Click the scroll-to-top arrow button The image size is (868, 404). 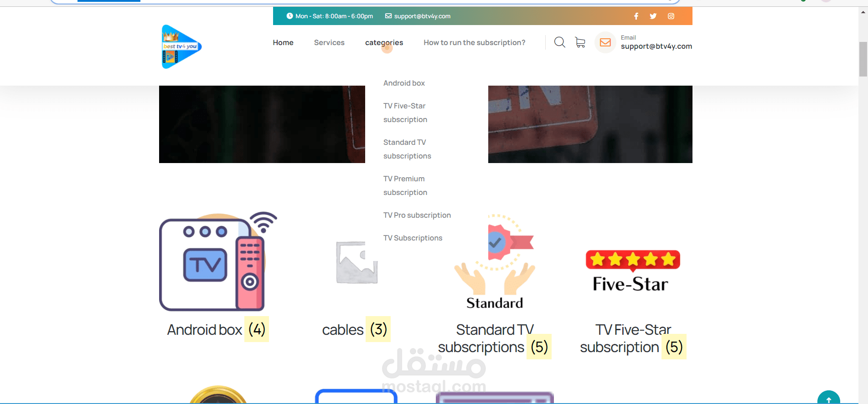pyautogui.click(x=829, y=398)
